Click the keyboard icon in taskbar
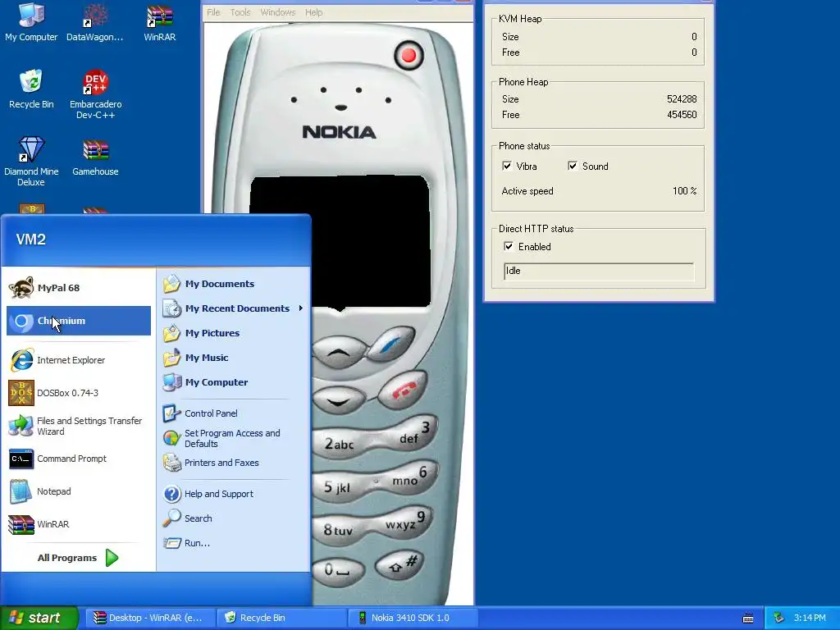 748,619
